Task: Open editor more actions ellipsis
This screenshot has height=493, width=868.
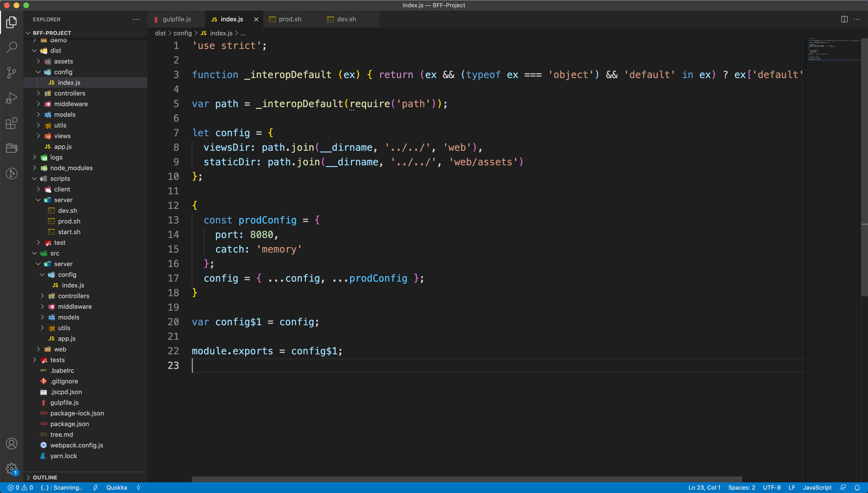Action: tap(857, 19)
